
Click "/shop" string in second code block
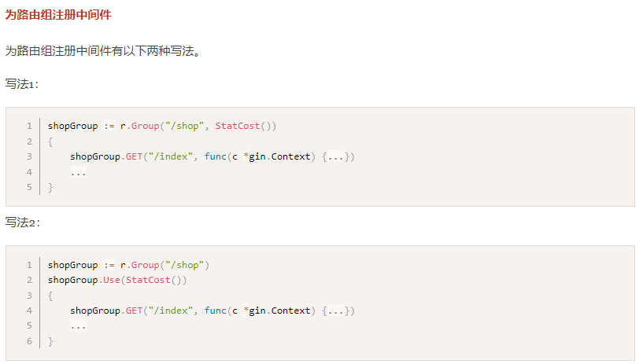tap(185, 265)
